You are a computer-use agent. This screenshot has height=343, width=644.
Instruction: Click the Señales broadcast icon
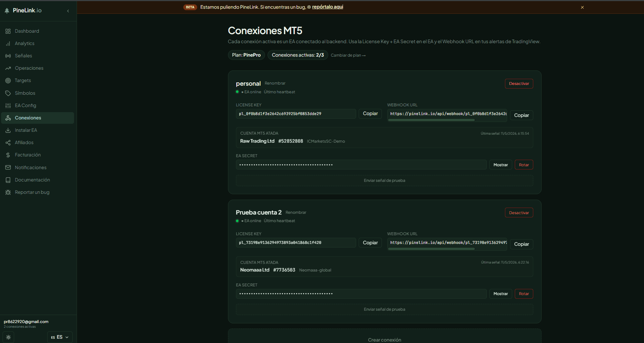tap(8, 56)
